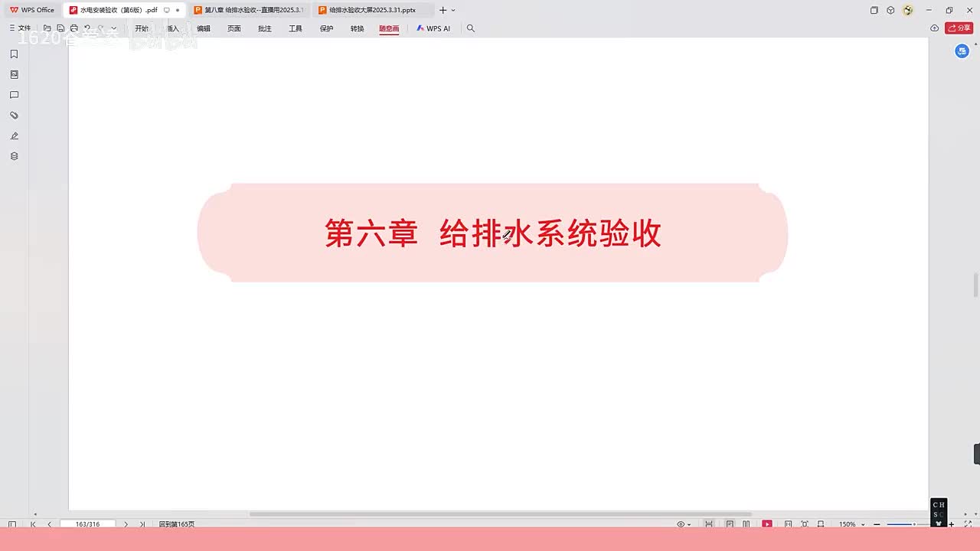
Task: Click the heading 第六章 给排水系统验收
Action: click(x=493, y=233)
